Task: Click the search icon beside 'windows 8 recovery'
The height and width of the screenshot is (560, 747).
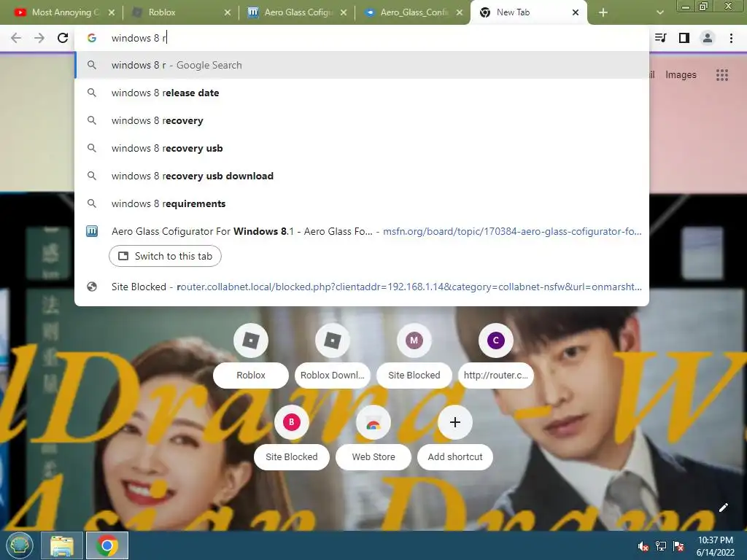Action: (92, 120)
